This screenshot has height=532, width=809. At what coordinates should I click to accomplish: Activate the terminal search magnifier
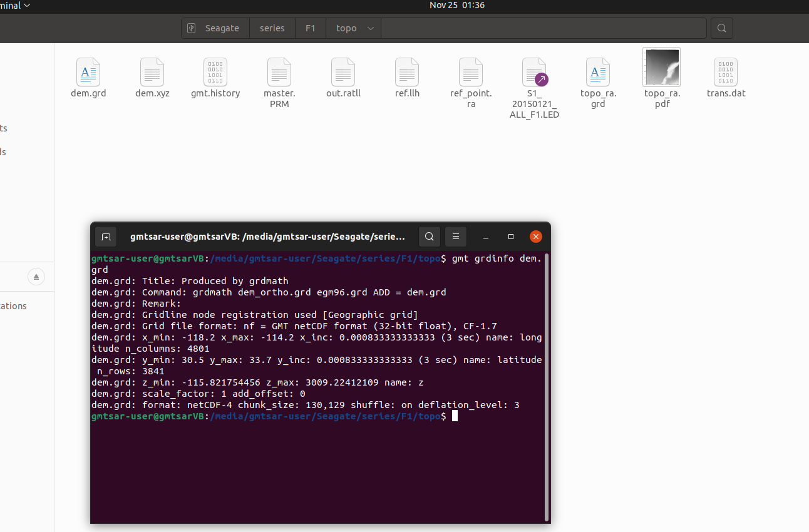point(430,237)
